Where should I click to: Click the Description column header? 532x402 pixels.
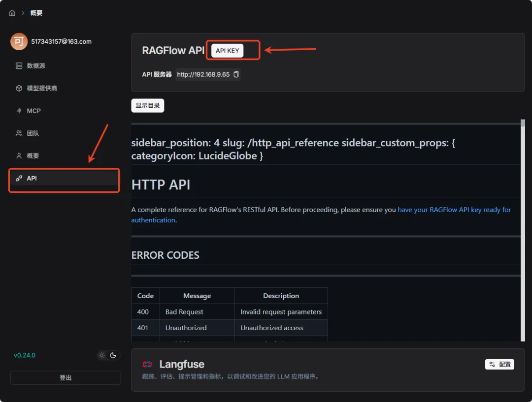(x=281, y=296)
